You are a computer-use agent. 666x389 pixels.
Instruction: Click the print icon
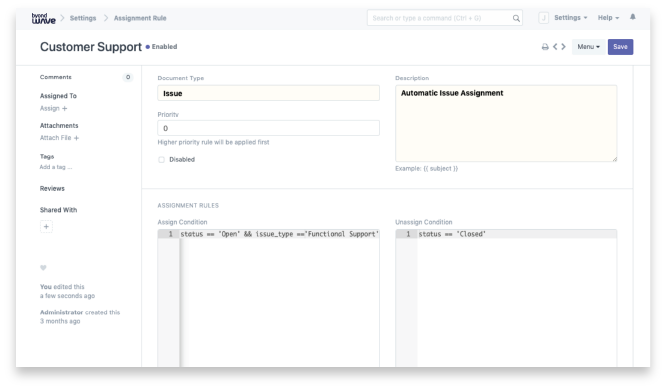tap(545, 47)
